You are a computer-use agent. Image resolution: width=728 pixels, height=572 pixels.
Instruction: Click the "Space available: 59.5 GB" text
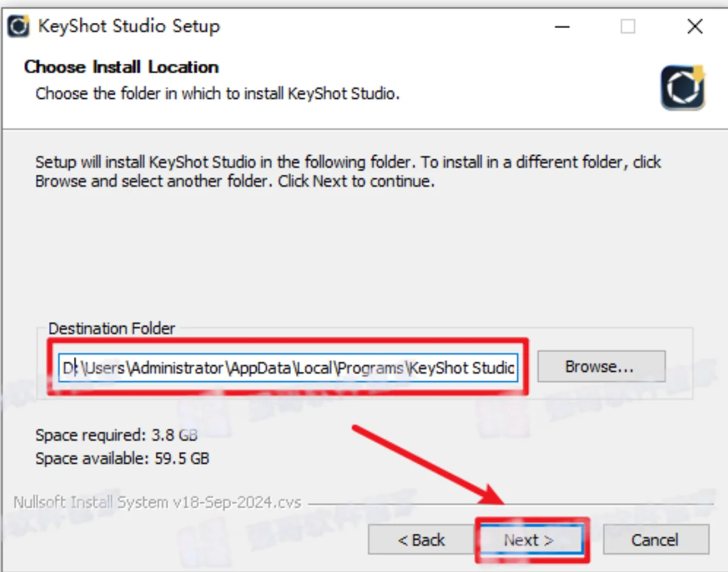[122, 458]
